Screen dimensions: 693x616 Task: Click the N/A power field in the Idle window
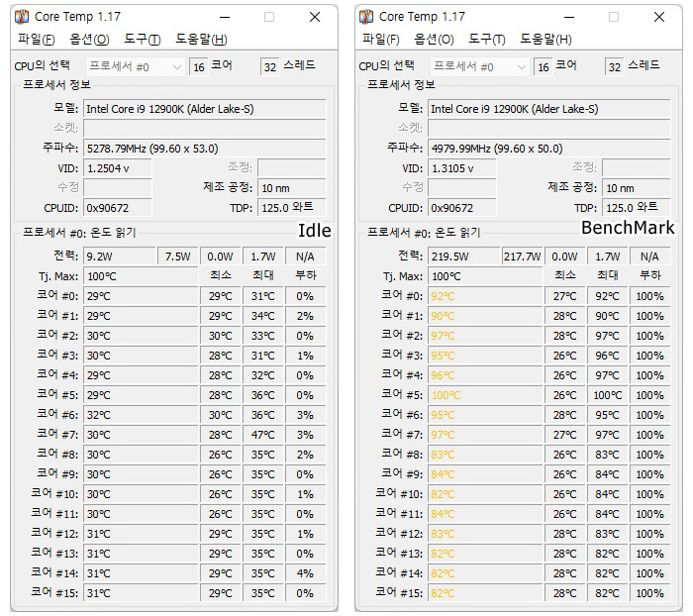click(x=305, y=257)
